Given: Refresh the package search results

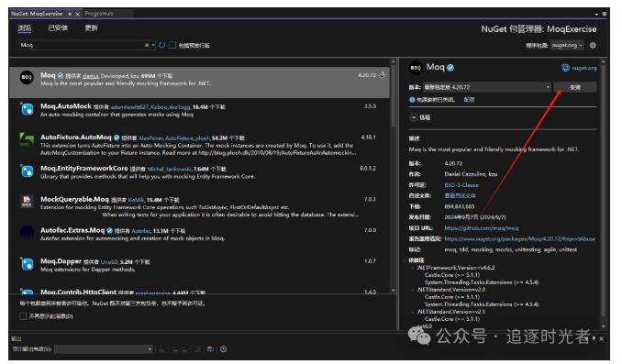Looking at the screenshot, I should click(161, 45).
